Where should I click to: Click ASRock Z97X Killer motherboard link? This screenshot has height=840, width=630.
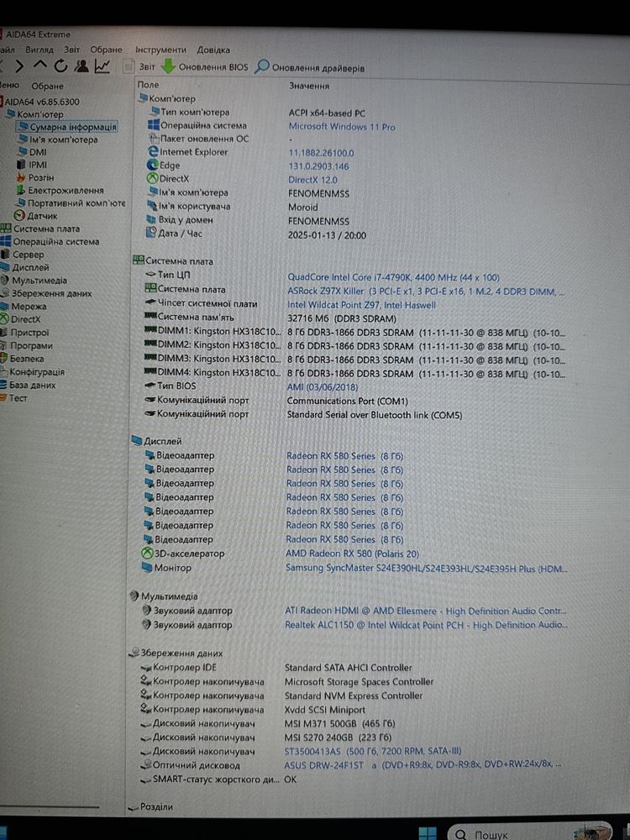[425, 291]
